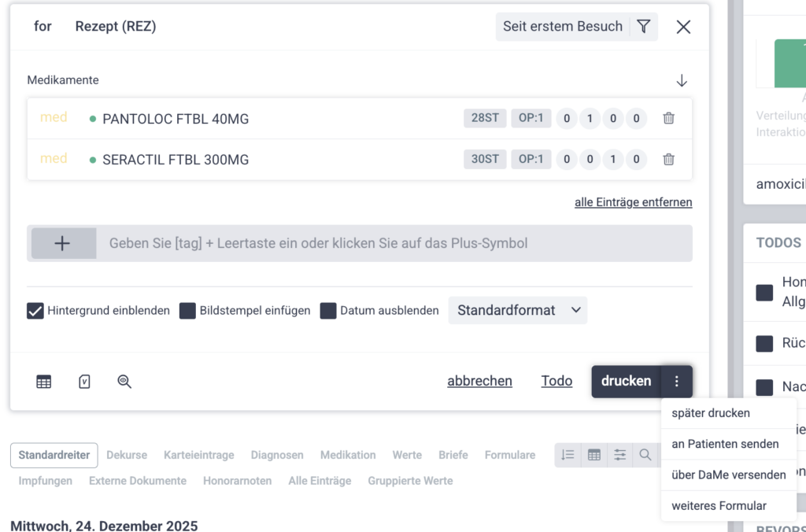Open the Standardformat dropdown

coord(518,311)
